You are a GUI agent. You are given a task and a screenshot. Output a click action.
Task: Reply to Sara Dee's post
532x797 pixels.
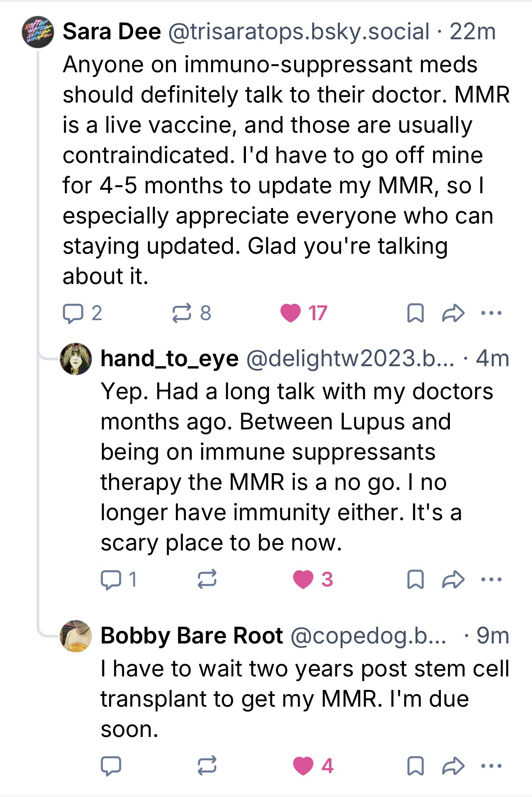tap(71, 313)
